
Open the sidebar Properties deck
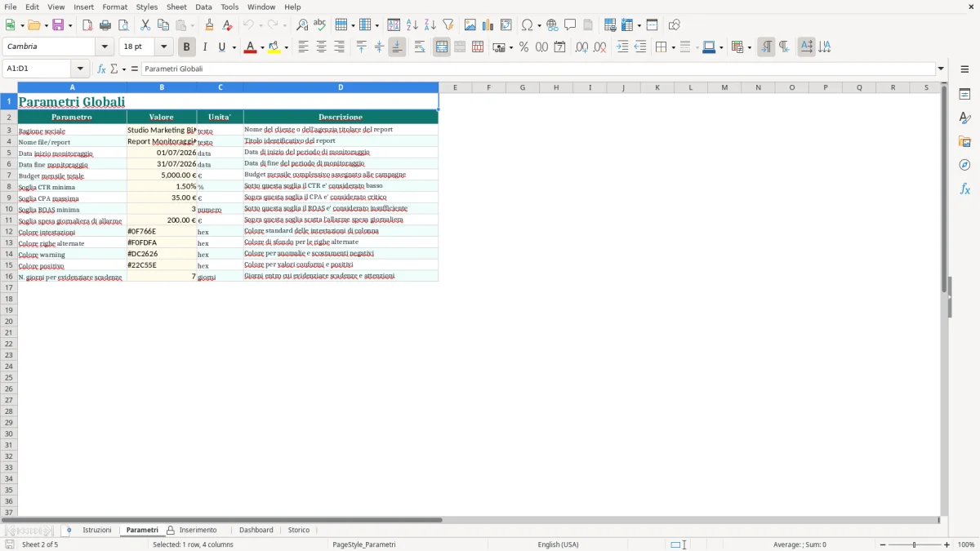[x=964, y=95]
